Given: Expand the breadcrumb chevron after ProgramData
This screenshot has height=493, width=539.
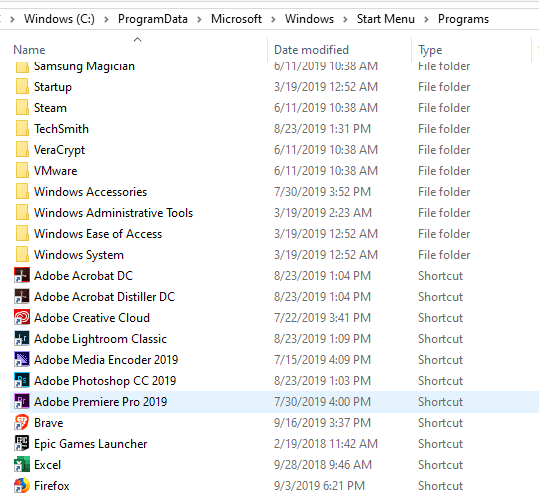Looking at the screenshot, I should point(199,19).
